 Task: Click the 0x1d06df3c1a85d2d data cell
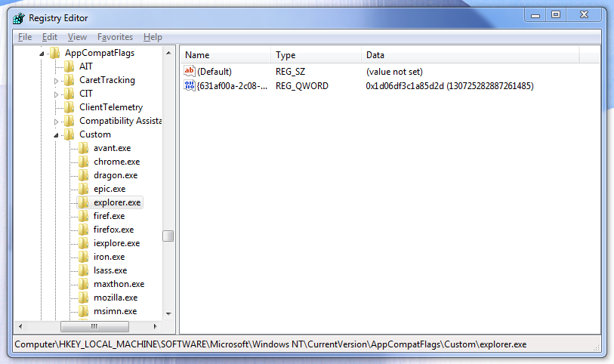coord(449,86)
